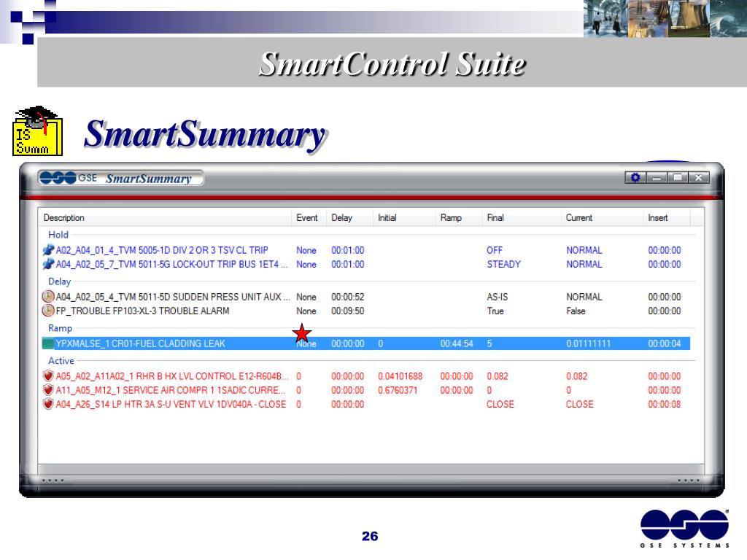
Task: Click the GSE logo in SmartSummary titlebar
Action: coord(68,178)
